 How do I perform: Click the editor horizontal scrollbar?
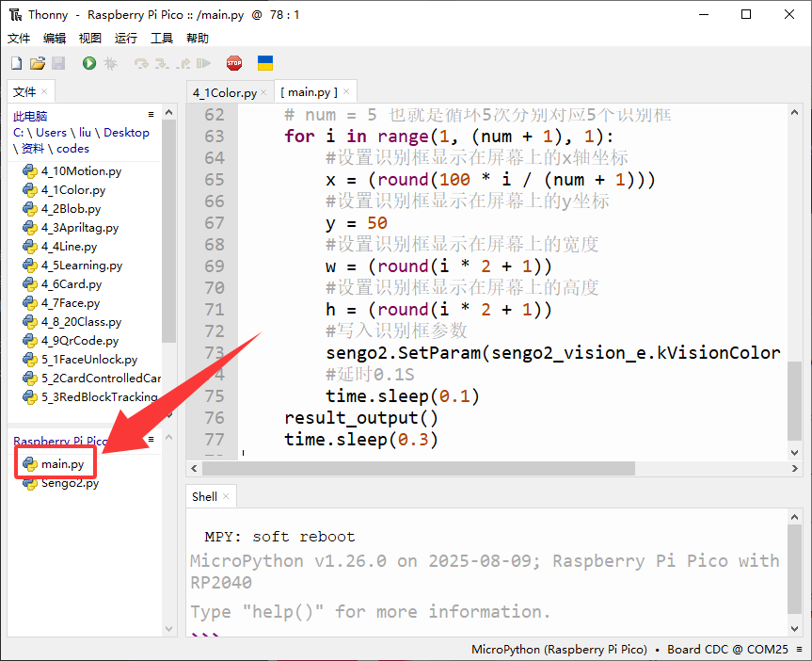click(419, 469)
